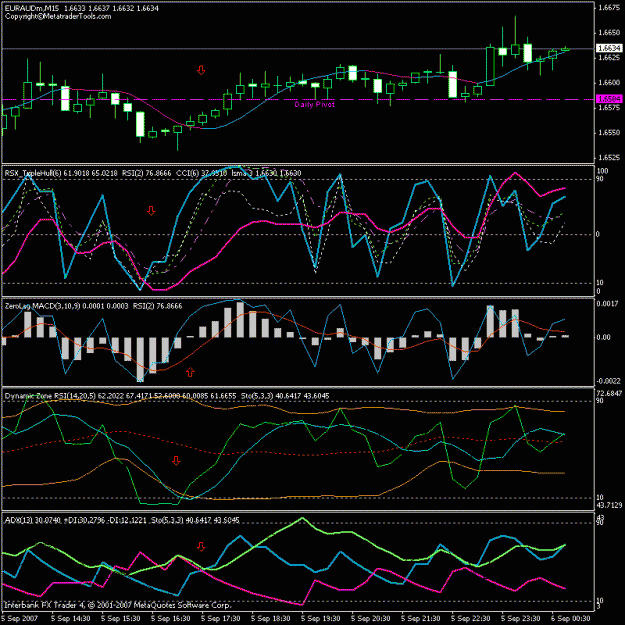Screen dimensions: 625x625
Task: Click the 1.6675 price scale label
Action: click(609, 8)
